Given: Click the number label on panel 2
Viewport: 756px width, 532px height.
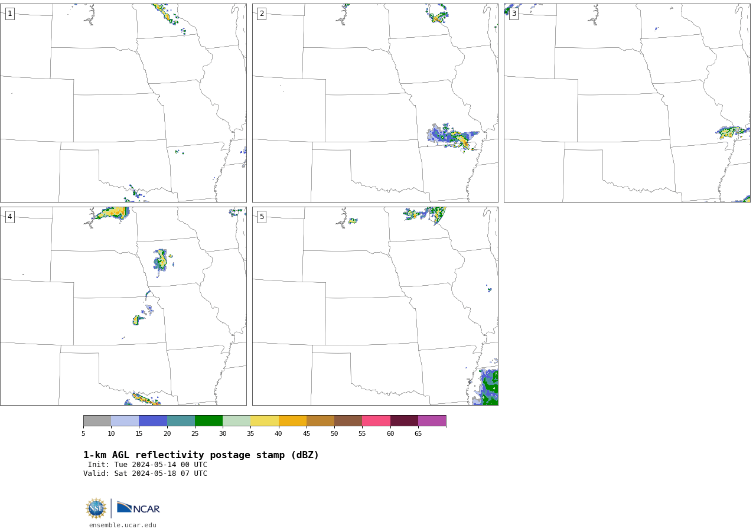Looking at the screenshot, I should (262, 14).
